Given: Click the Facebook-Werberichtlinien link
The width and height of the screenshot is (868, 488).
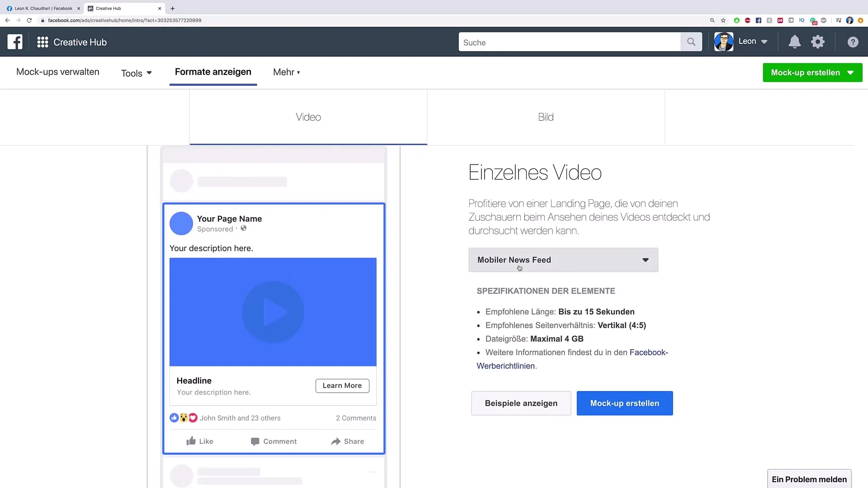Looking at the screenshot, I should pos(572,359).
